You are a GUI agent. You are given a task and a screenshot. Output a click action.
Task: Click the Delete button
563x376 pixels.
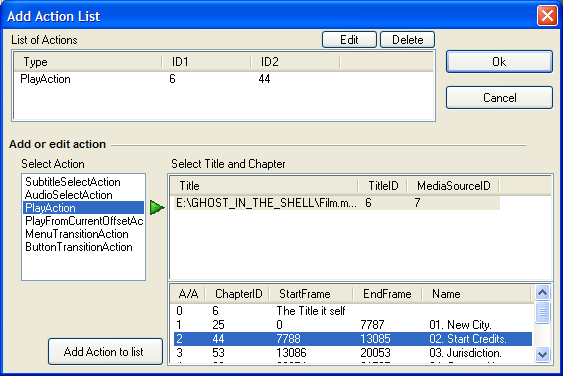coord(408,40)
